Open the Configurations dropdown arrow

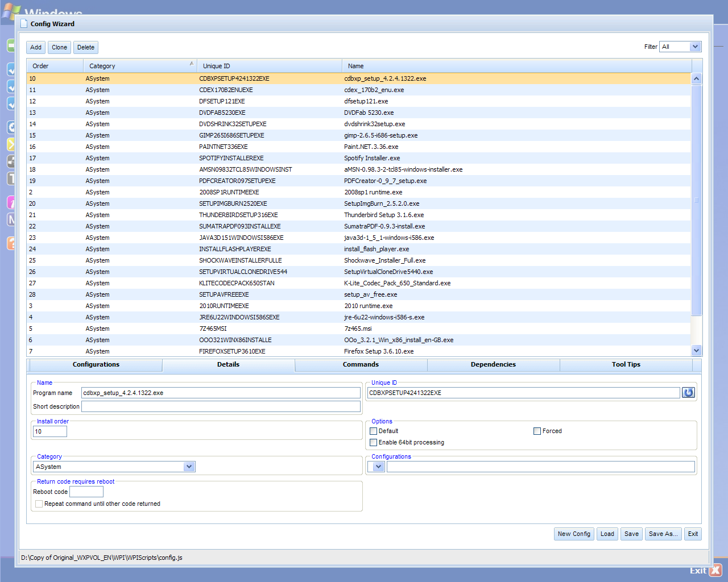point(378,467)
